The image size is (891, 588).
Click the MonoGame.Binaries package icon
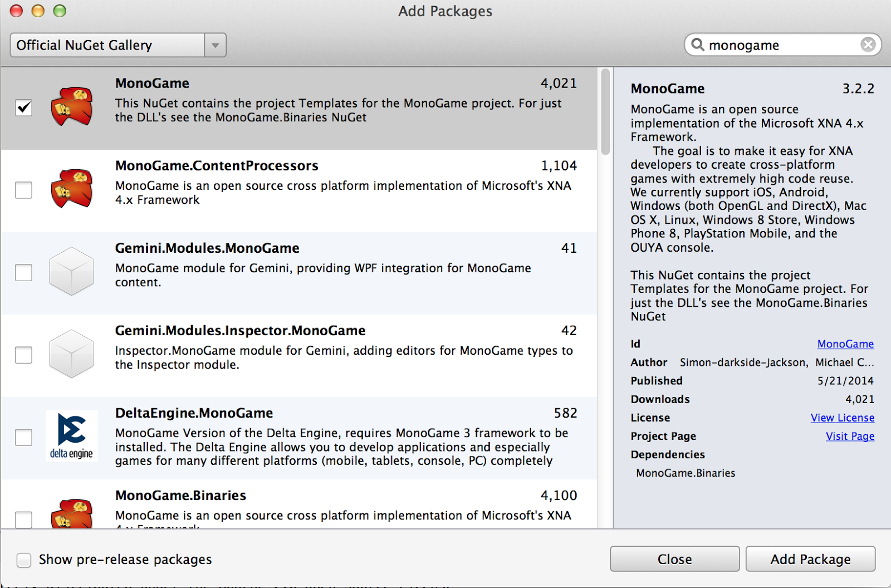point(71,514)
